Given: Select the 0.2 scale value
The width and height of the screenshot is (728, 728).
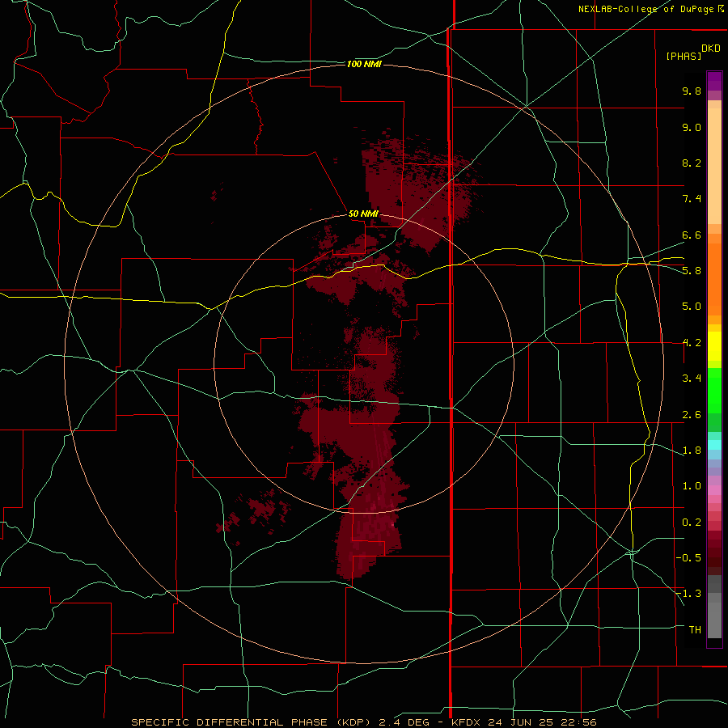Looking at the screenshot, I should 692,523.
